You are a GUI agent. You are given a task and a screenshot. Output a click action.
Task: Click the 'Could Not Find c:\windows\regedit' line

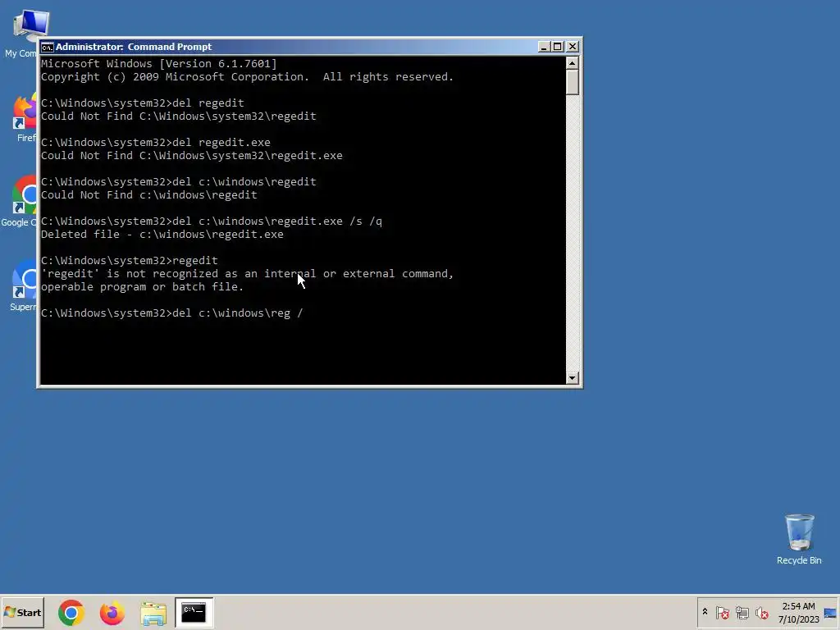pyautogui.click(x=149, y=195)
